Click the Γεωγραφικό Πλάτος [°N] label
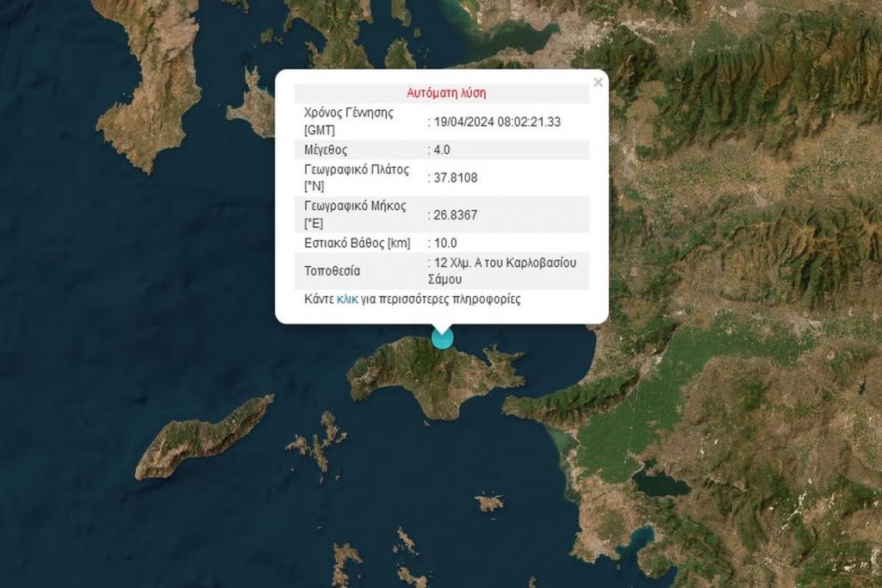Image resolution: width=882 pixels, height=588 pixels. [356, 177]
